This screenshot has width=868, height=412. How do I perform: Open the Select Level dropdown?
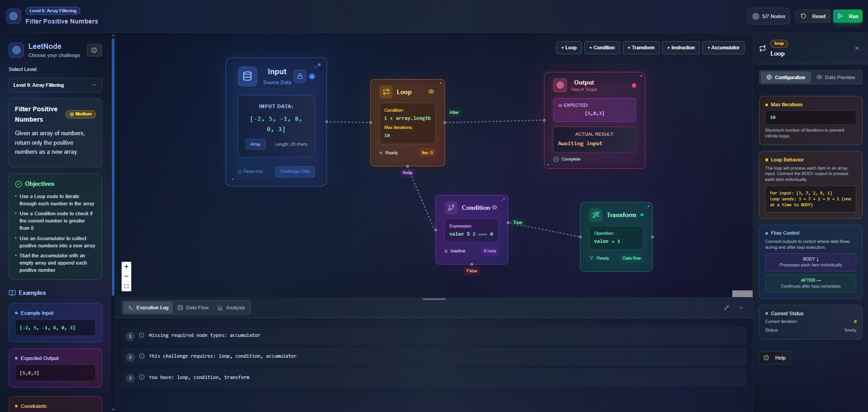coord(55,85)
